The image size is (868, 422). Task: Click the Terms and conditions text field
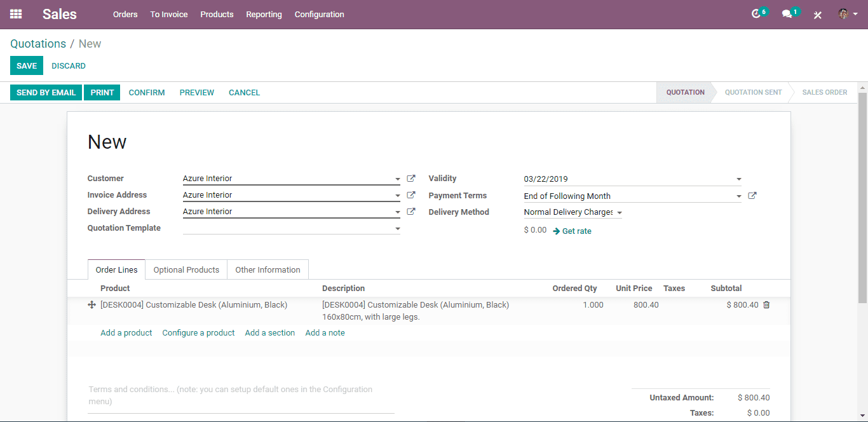point(240,395)
